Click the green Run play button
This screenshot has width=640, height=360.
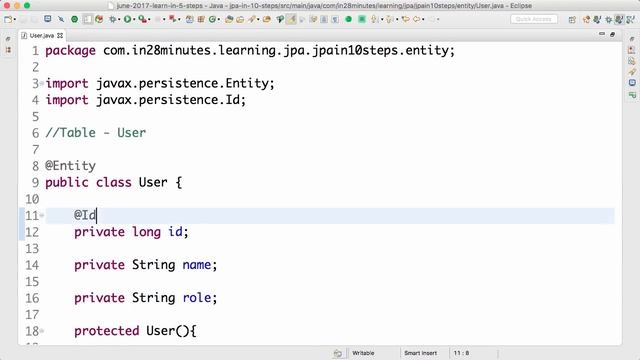tap(127, 19)
